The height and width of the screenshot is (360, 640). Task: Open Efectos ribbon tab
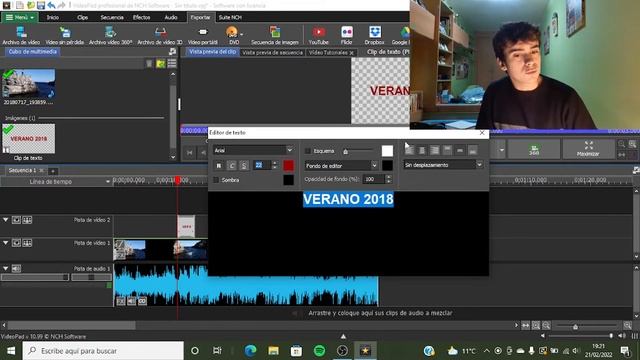[x=141, y=18]
